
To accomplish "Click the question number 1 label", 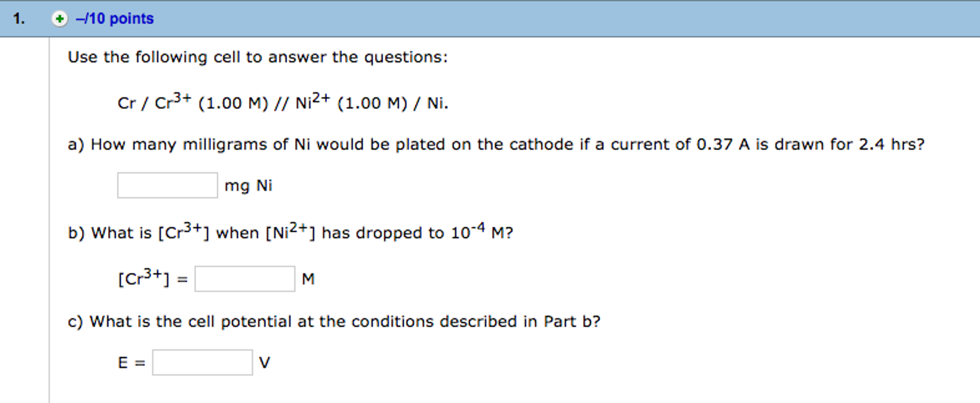I will [19, 19].
